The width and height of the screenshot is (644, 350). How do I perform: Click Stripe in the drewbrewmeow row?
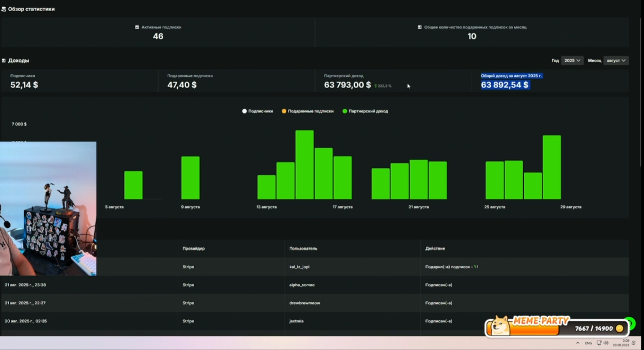click(188, 303)
